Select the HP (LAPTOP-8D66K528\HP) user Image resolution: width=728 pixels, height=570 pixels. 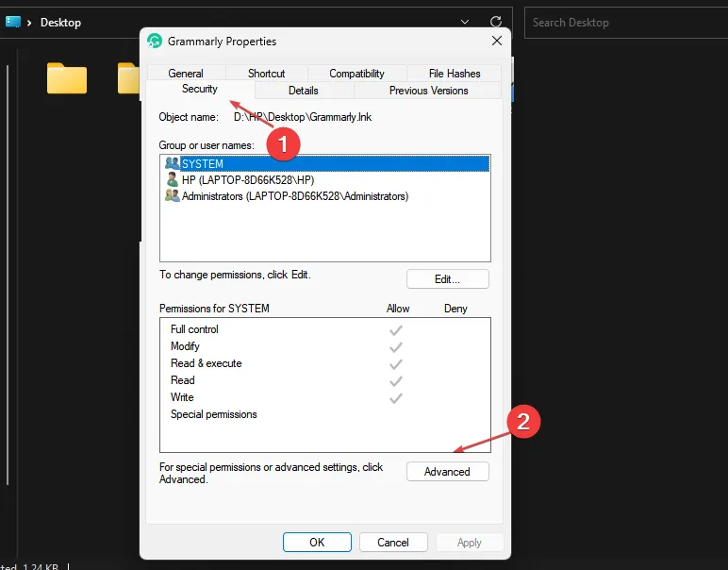click(x=325, y=180)
